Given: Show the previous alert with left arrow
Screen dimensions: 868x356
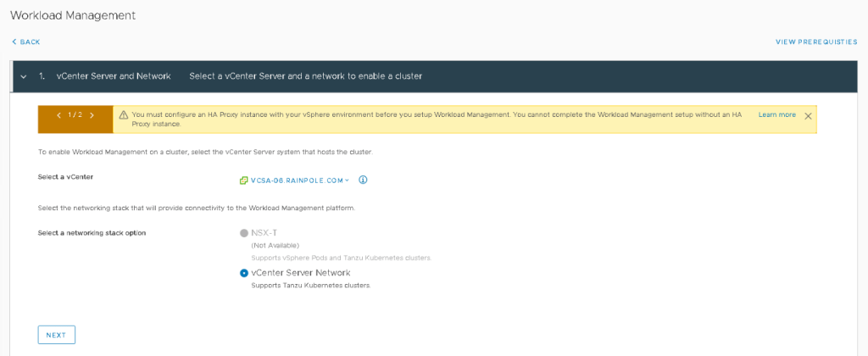Looking at the screenshot, I should click(x=59, y=115).
